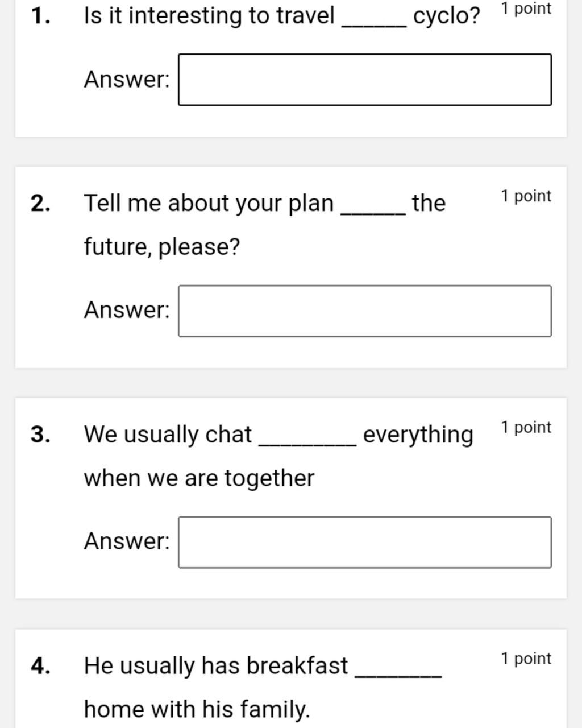Click the 'Answer:' label in question 1
Screen dimensions: 582x728
pos(127,79)
